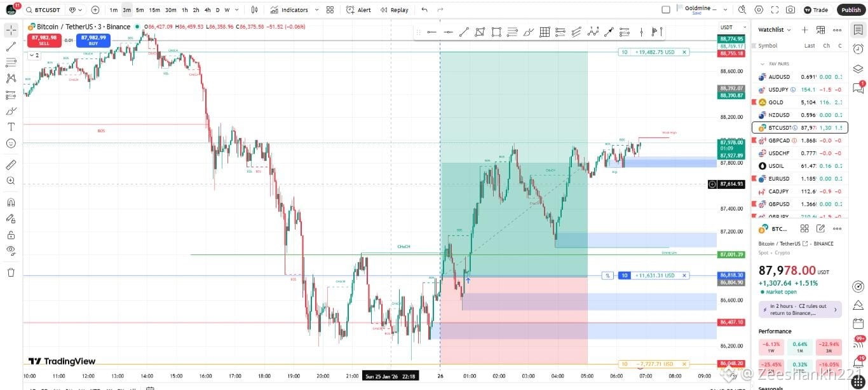
Task: Select the brush drawing tool
Action: tap(11, 111)
